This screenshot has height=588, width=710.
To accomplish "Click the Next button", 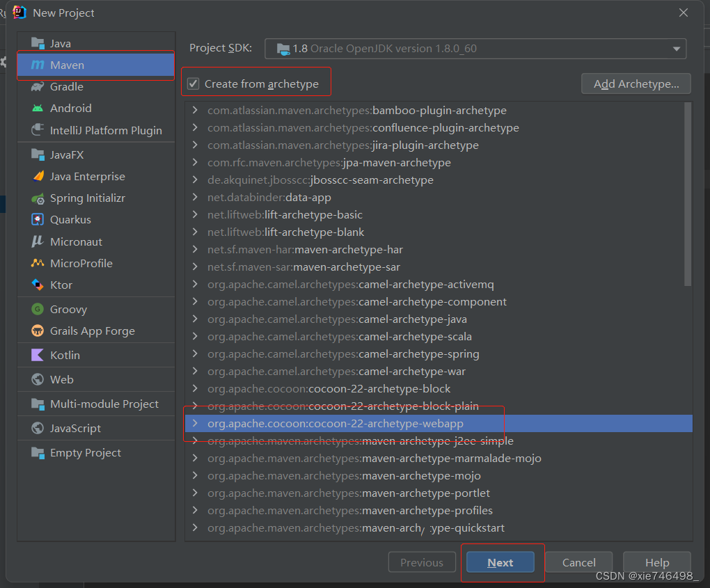I will 500,562.
